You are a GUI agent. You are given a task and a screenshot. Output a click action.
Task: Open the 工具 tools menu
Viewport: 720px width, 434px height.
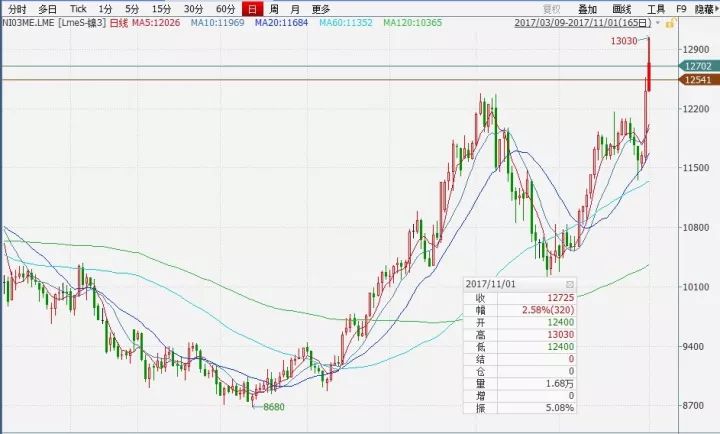point(656,8)
